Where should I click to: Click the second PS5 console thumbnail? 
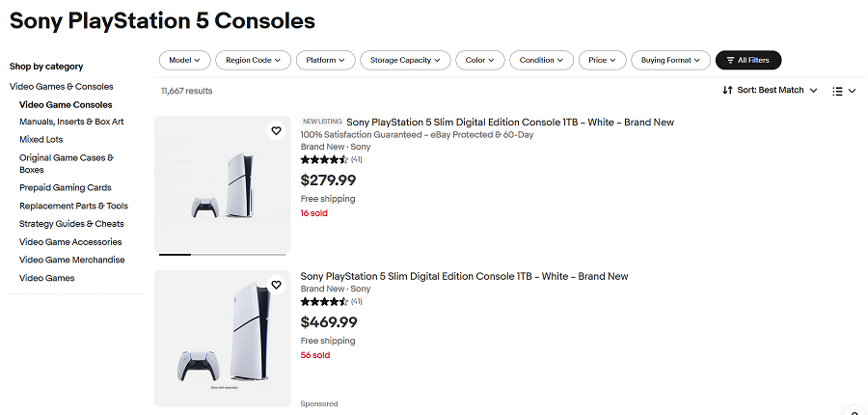(x=222, y=338)
